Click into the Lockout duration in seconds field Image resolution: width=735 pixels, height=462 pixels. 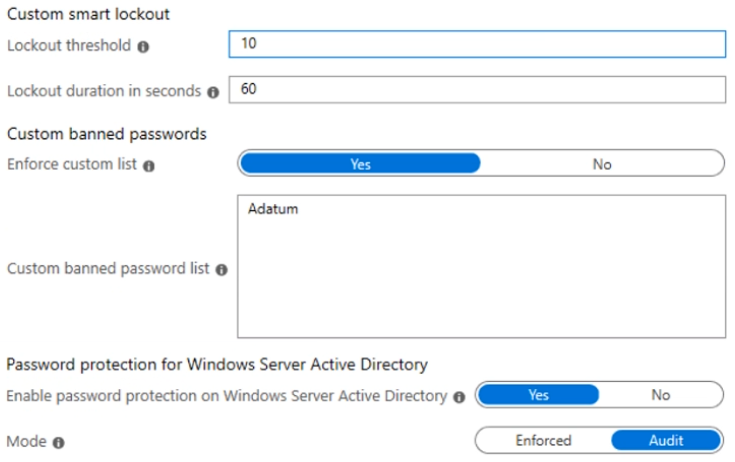click(476, 89)
